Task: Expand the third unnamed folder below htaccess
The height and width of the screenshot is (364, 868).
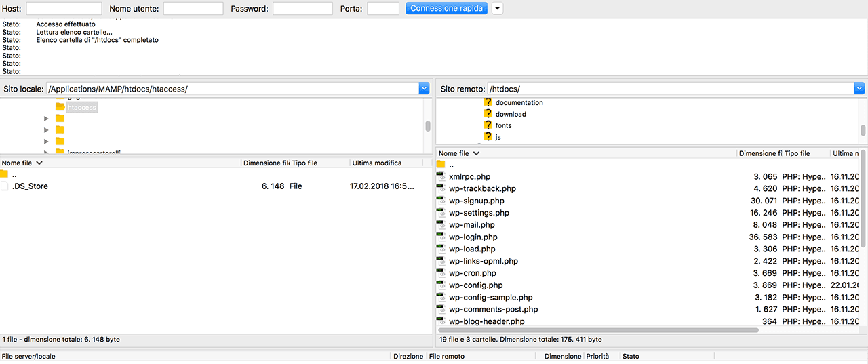Action: (46, 141)
